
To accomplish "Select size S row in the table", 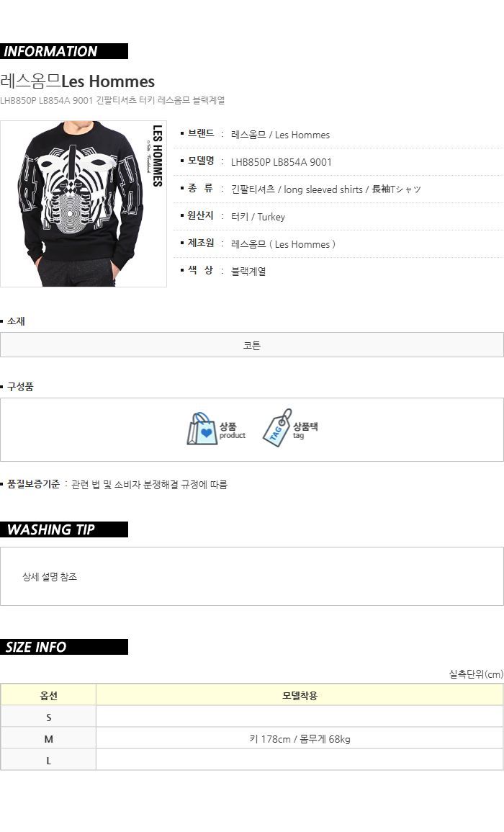I will [252, 717].
